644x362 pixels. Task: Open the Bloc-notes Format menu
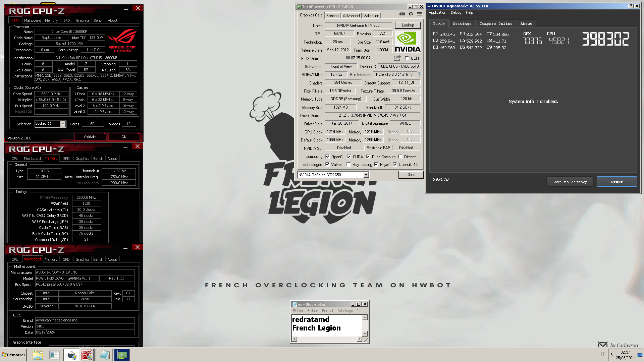[327, 311]
